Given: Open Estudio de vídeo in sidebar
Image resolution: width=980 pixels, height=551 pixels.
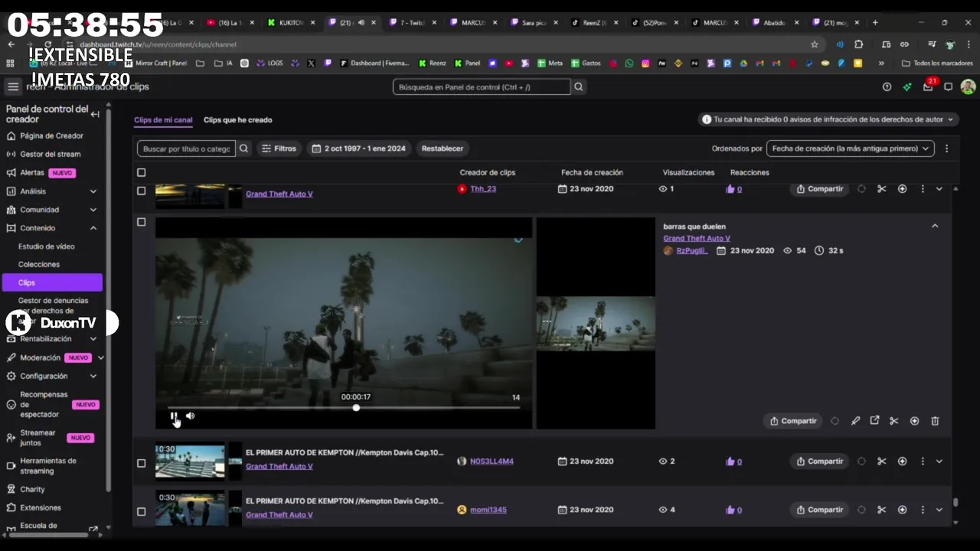Looking at the screenshot, I should 47,246.
